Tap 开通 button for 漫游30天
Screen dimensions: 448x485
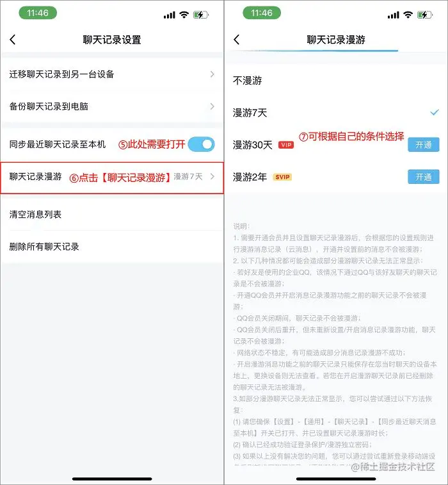424,144
